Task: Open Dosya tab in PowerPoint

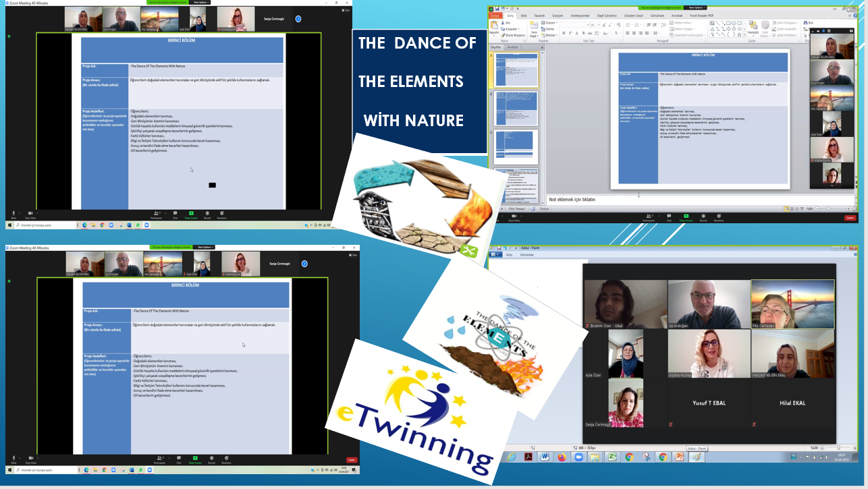Action: pos(495,16)
